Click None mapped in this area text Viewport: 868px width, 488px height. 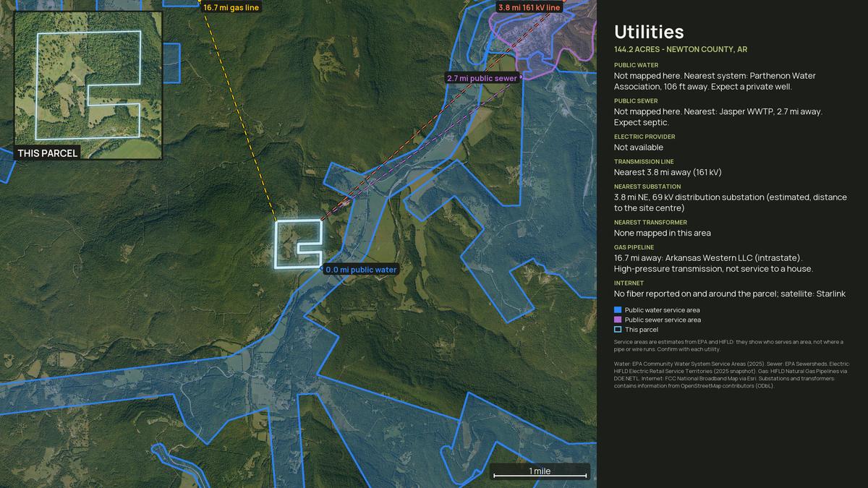(663, 233)
